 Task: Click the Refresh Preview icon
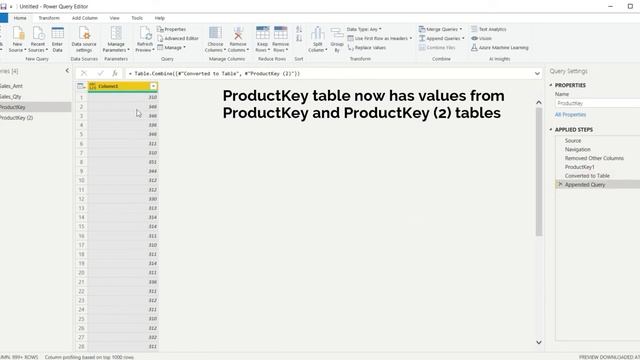[145, 33]
